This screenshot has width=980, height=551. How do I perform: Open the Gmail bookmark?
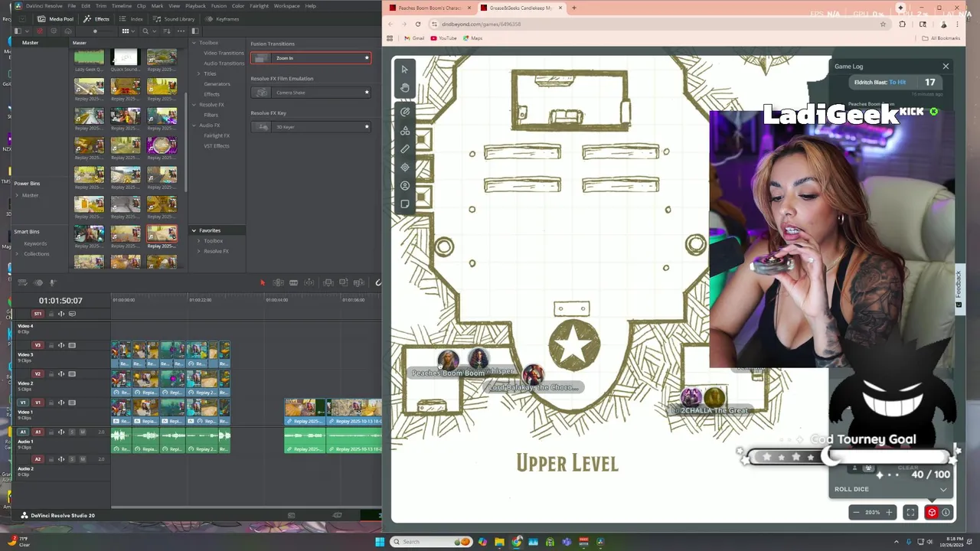pyautogui.click(x=413, y=38)
